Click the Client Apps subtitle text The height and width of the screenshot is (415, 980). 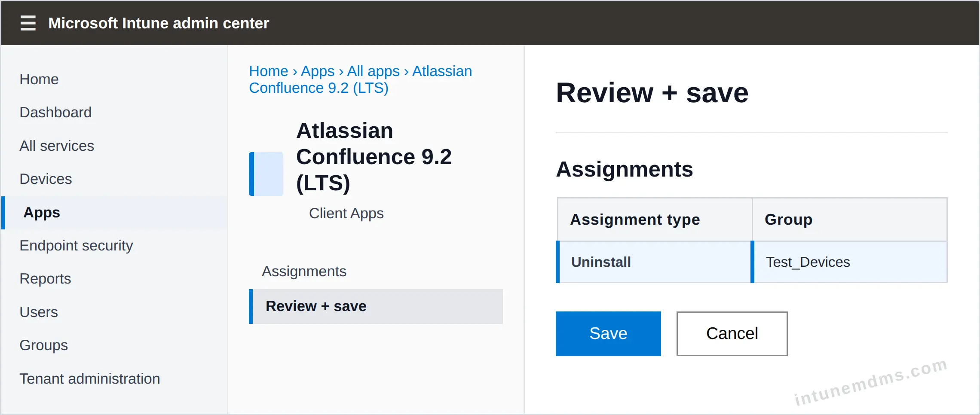pos(346,214)
